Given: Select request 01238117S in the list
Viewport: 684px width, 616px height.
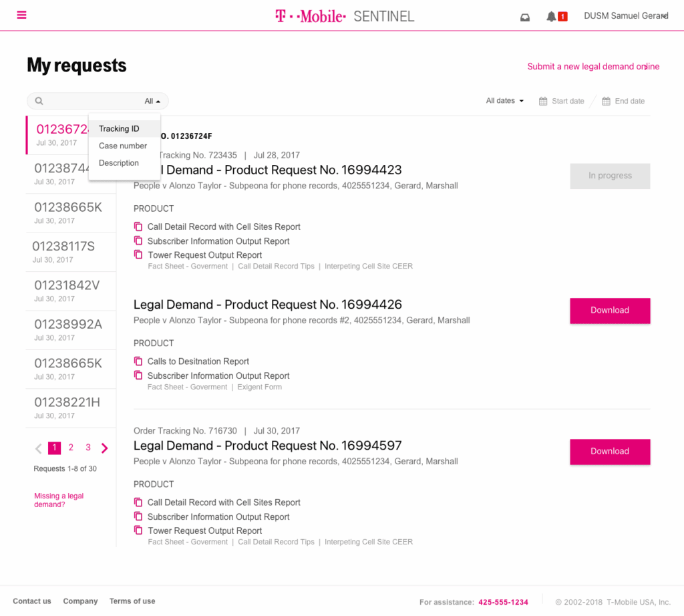Looking at the screenshot, I should click(64, 247).
